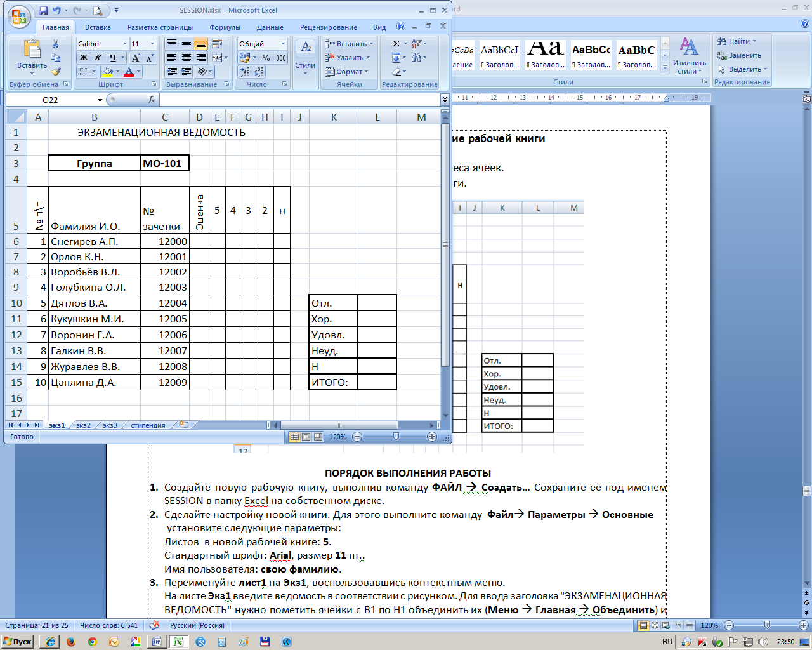Open the Удалить cells dropdown
Viewport: 812px width, 650px height.
point(348,58)
